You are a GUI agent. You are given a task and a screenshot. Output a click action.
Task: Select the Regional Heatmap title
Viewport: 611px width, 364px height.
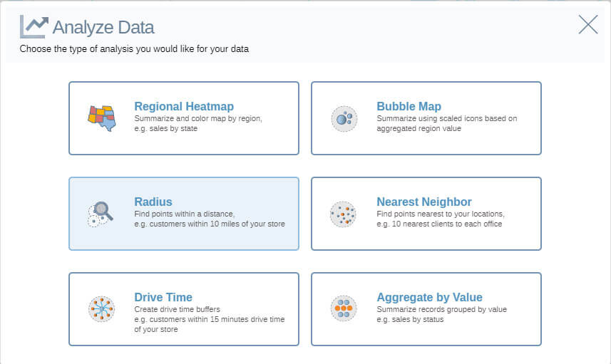(184, 106)
